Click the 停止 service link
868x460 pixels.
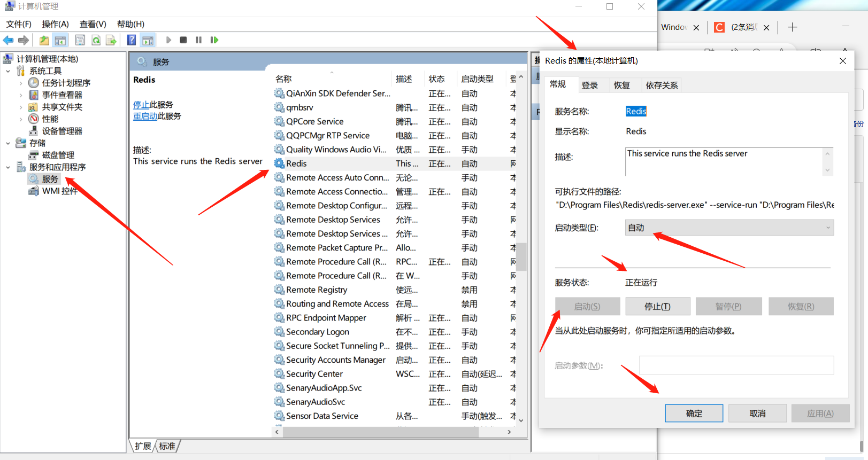(x=141, y=105)
